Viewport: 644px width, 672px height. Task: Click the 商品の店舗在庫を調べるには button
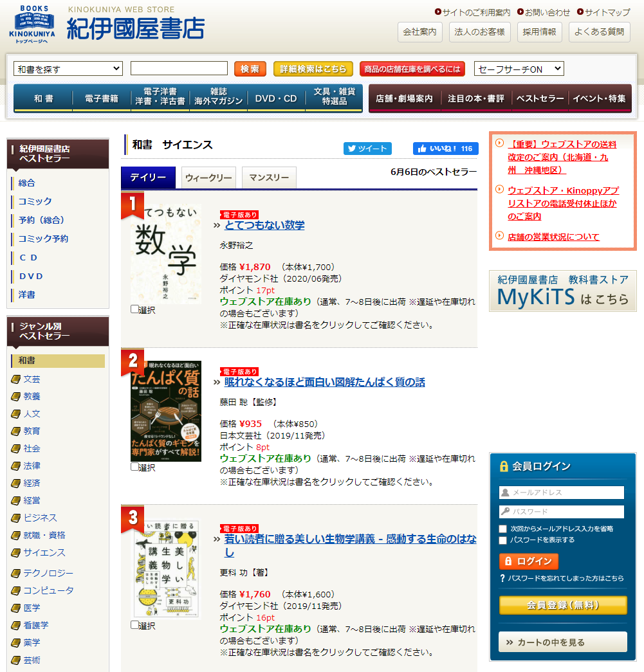pyautogui.click(x=412, y=69)
